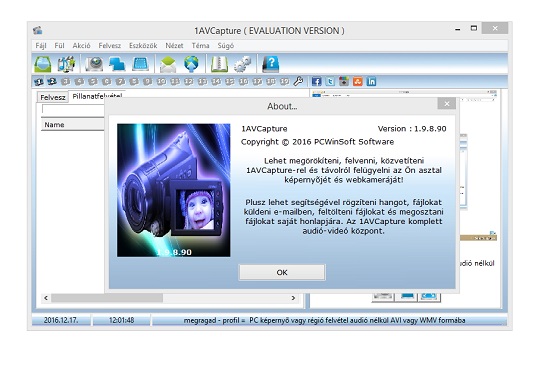Close the About dialog
Viewport: 550px width, 372px height.
point(447,104)
